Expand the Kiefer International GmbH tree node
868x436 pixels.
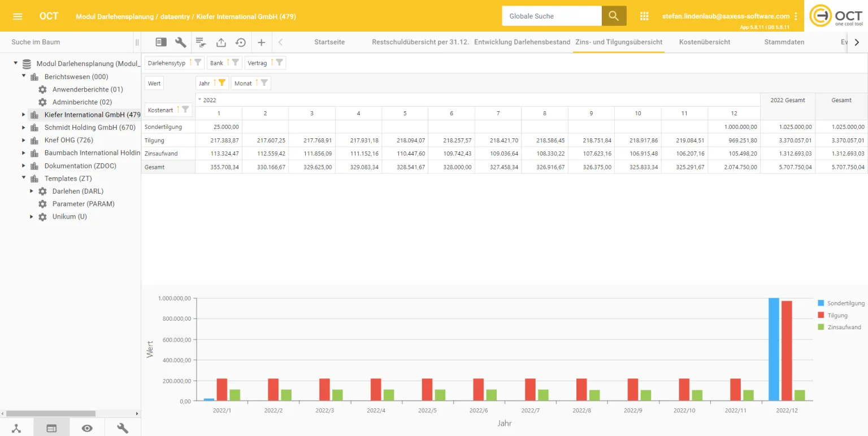coord(24,115)
